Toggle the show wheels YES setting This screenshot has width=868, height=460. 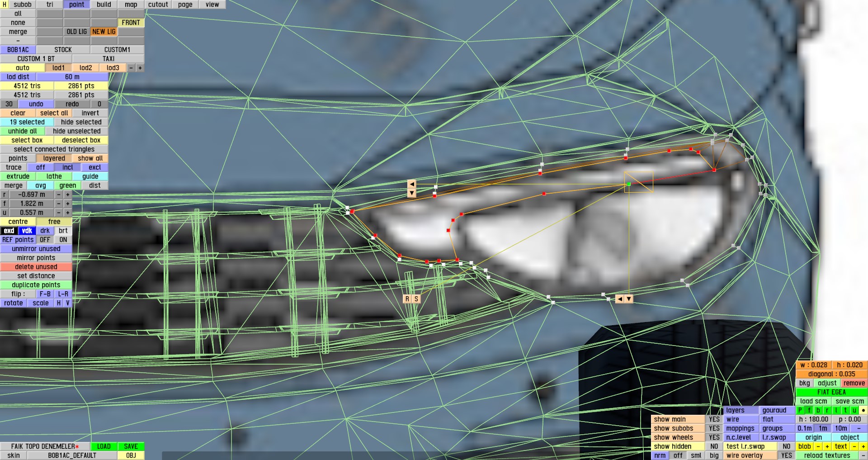point(714,437)
